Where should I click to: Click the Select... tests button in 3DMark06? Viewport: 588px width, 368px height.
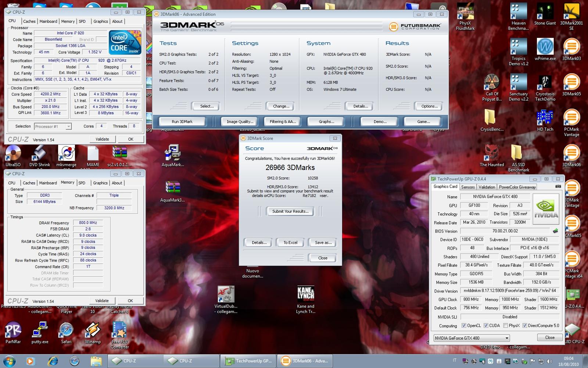point(207,106)
